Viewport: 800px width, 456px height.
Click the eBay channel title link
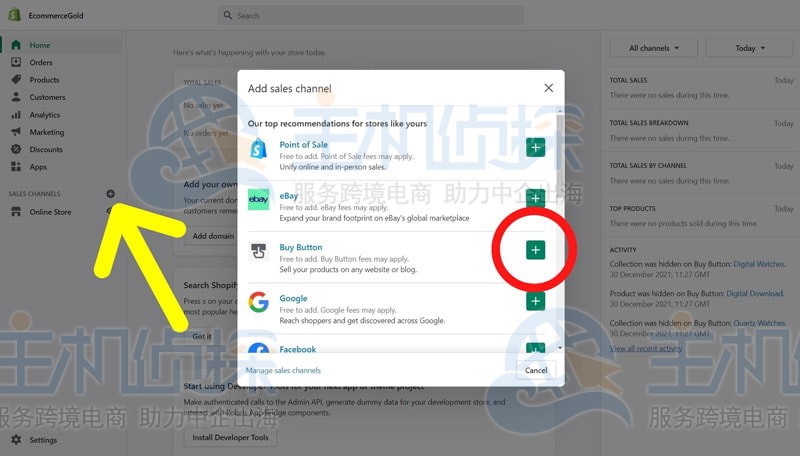[x=289, y=195]
